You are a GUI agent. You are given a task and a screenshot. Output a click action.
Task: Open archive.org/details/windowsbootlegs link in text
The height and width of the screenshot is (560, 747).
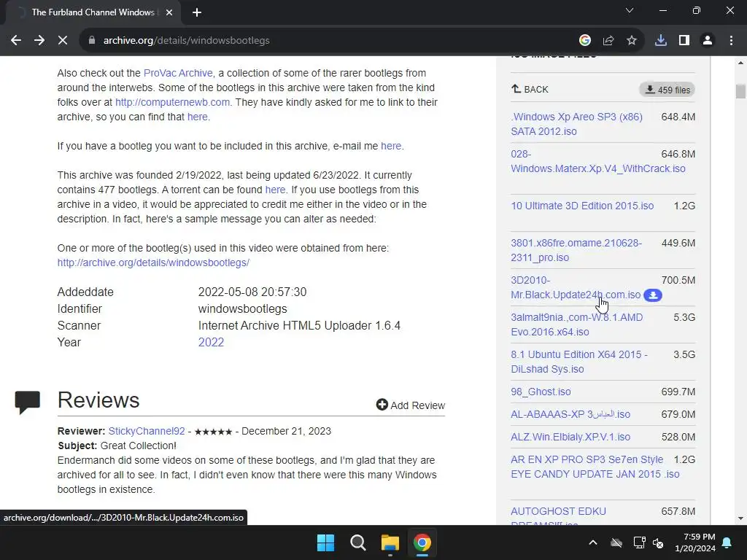[153, 262]
